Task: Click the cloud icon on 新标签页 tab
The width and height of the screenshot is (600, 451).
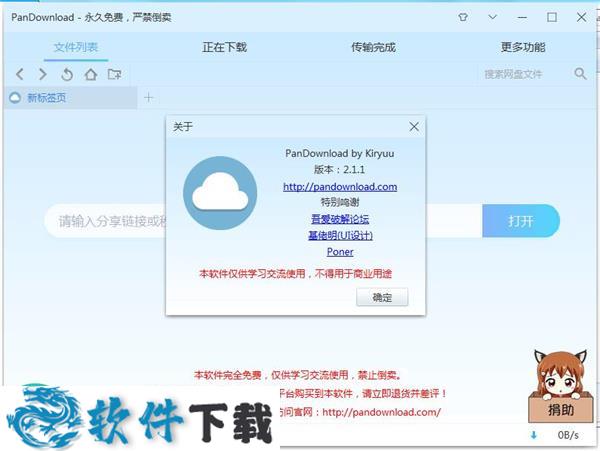Action: click(15, 98)
